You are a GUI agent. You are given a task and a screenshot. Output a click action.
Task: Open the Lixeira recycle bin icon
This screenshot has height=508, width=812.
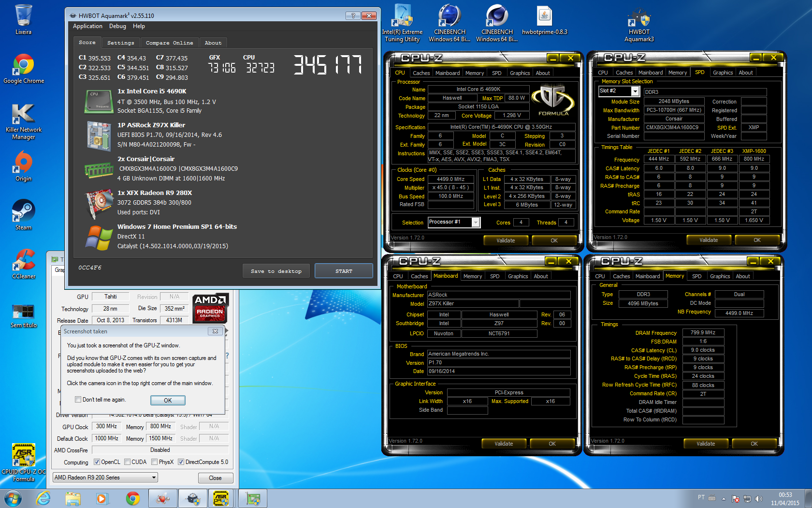pos(23,19)
